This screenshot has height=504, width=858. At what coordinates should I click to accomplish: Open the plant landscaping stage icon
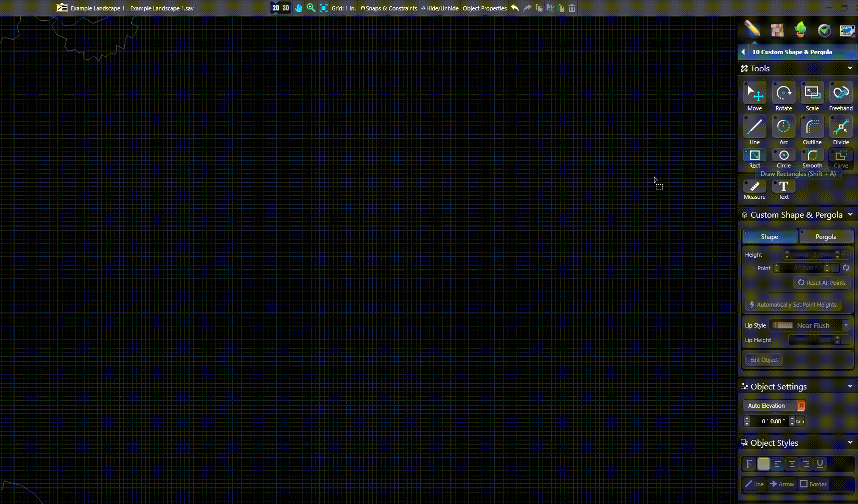coord(801,30)
